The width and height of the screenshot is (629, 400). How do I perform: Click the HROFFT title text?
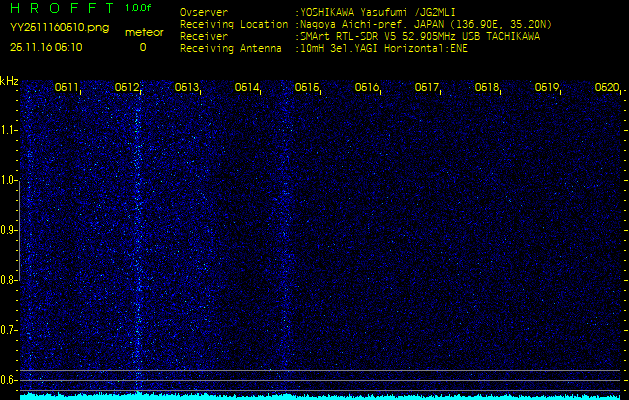tap(62, 8)
